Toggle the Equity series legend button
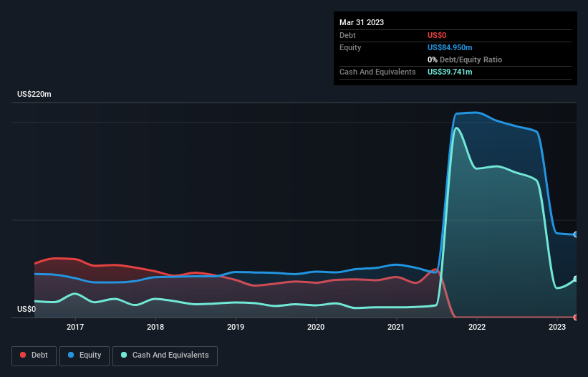 pos(85,355)
